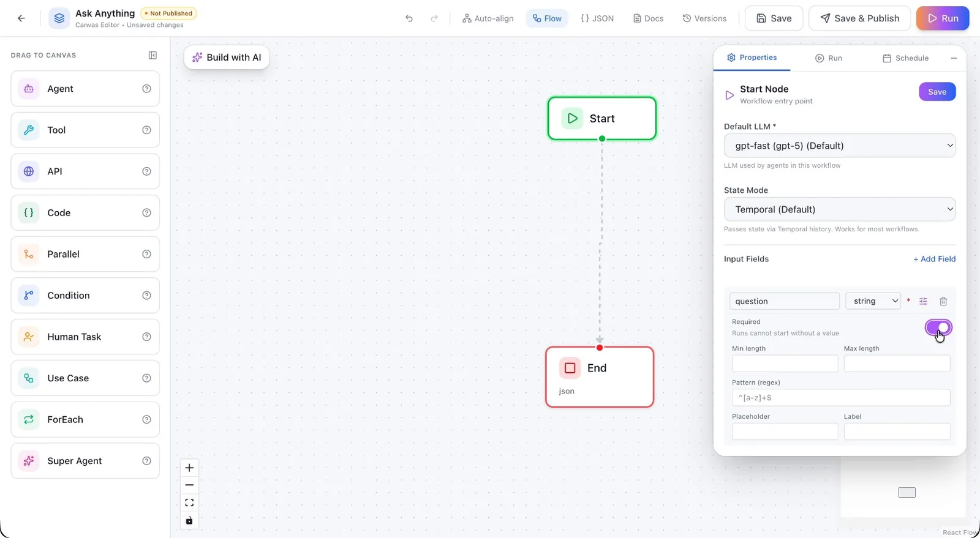Open the JSON view

coord(597,18)
